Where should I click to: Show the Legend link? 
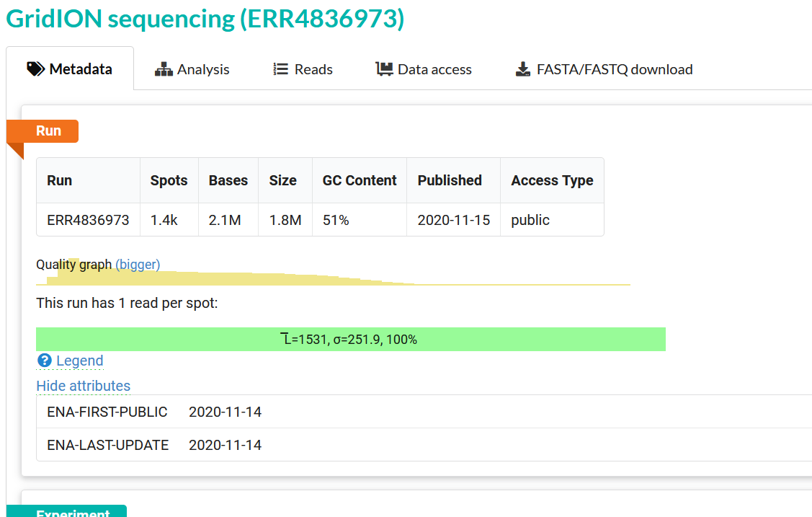pos(80,360)
